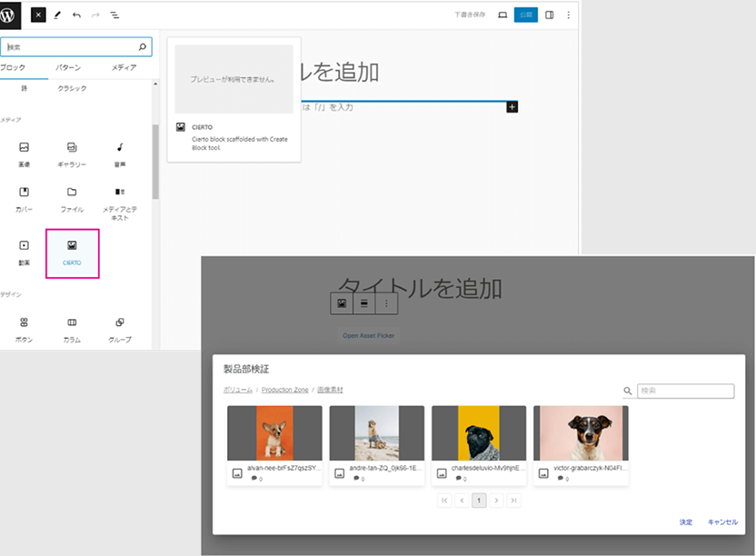Toggle the settings sidebar panel
The image size is (756, 556).
(549, 15)
